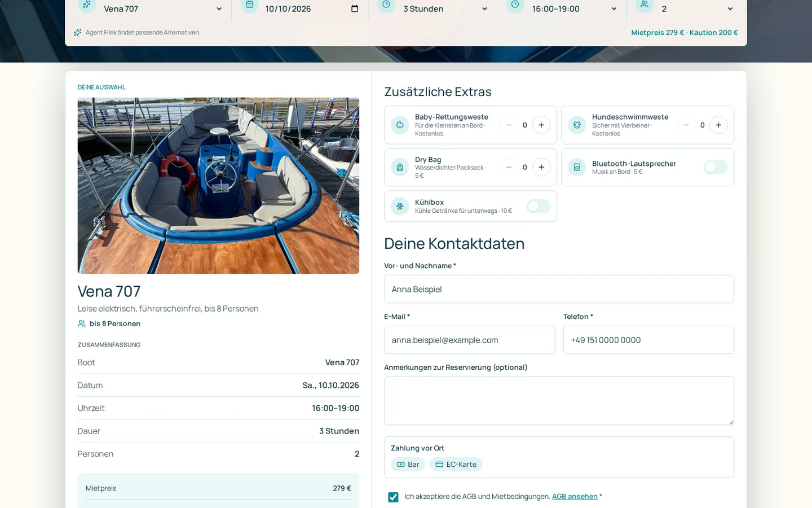This screenshot has height=508, width=812.
Task: Decrease Hundeschwimmweste quantity with minus icon
Action: click(x=686, y=125)
